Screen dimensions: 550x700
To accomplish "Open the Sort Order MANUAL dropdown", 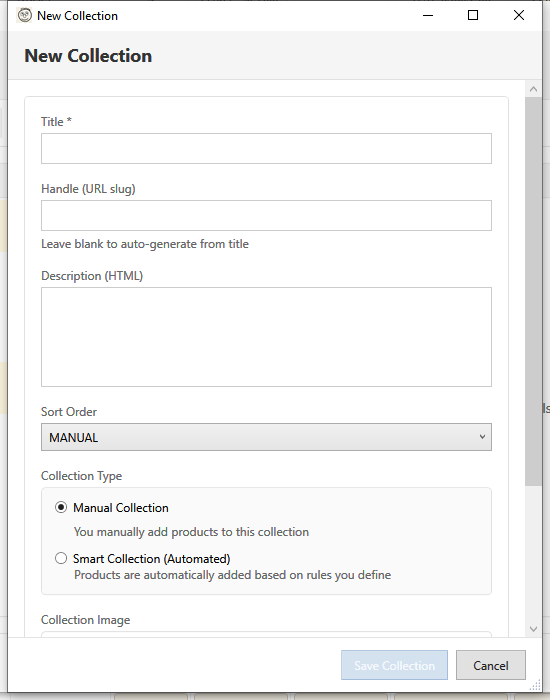I will pyautogui.click(x=266, y=437).
